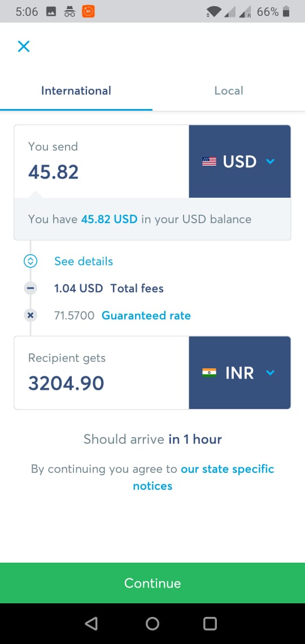Tap the India flag icon
The image size is (305, 644).
tap(210, 372)
